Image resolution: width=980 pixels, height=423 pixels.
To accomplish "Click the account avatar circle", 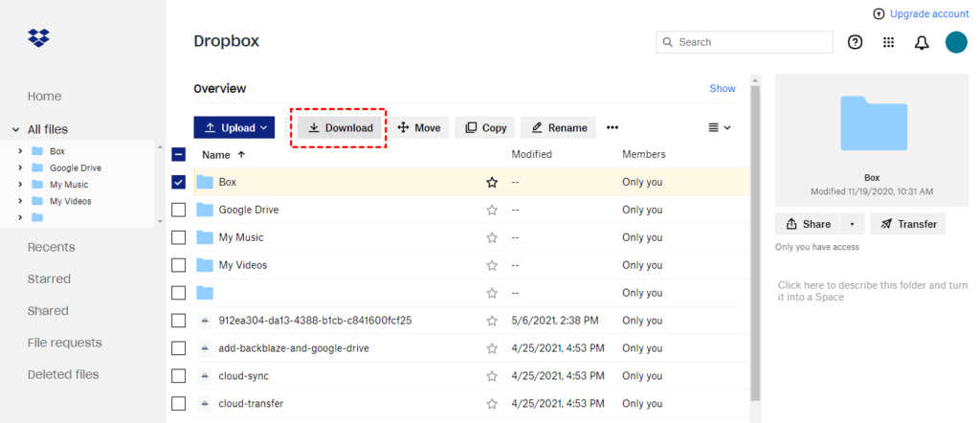I will 956,42.
